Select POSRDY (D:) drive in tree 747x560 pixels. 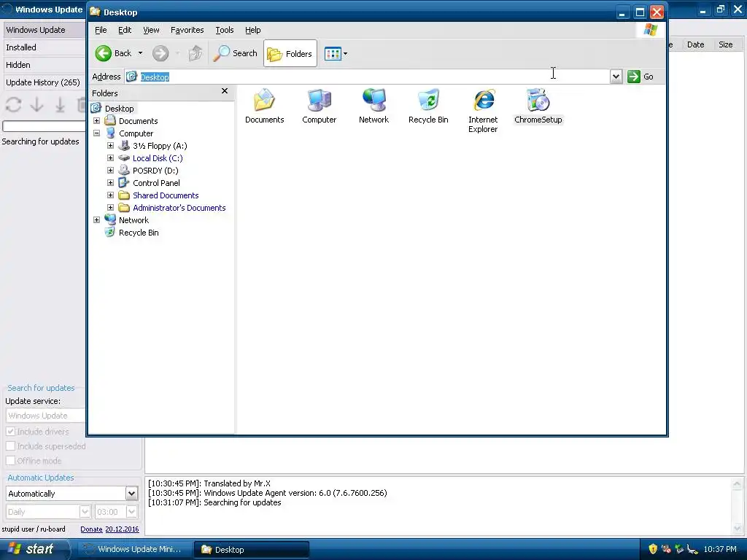(x=155, y=171)
